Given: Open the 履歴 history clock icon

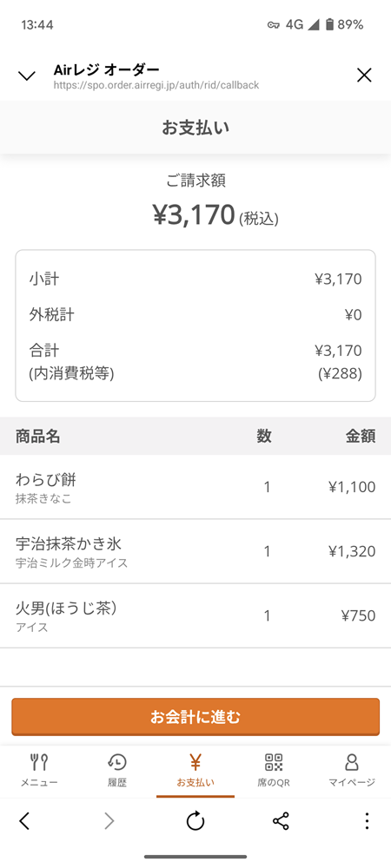Looking at the screenshot, I should (117, 762).
